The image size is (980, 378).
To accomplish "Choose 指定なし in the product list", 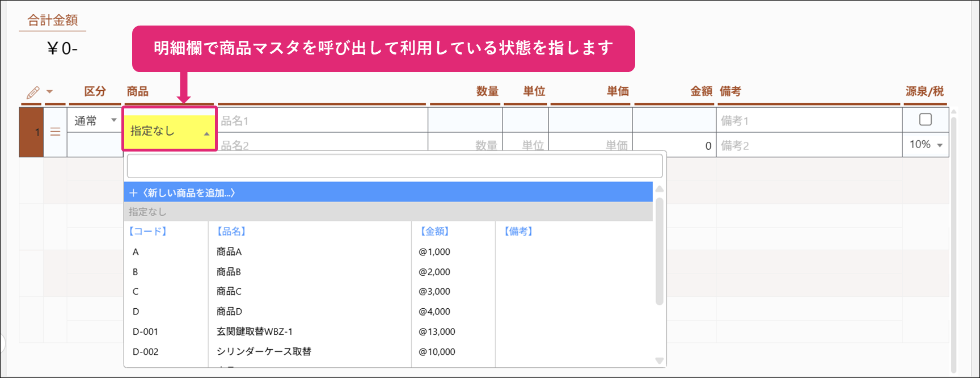I will (x=388, y=212).
